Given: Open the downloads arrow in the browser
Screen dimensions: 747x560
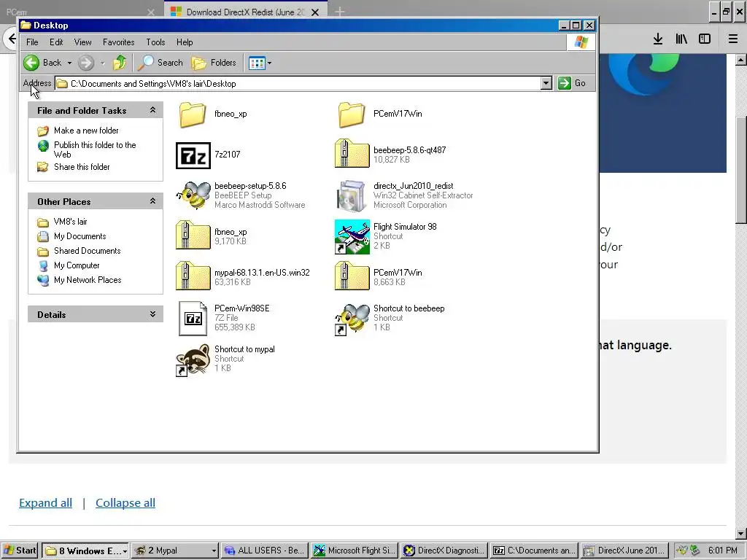Looking at the screenshot, I should [x=658, y=39].
